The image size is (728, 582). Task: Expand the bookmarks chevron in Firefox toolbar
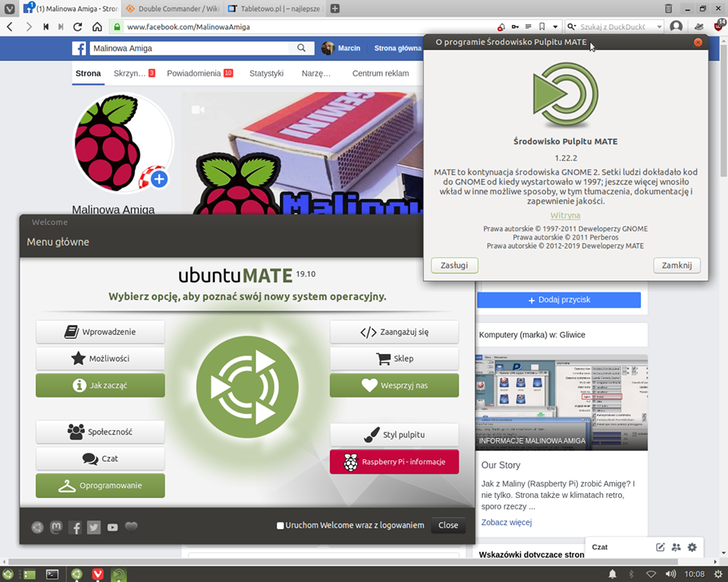click(x=554, y=26)
